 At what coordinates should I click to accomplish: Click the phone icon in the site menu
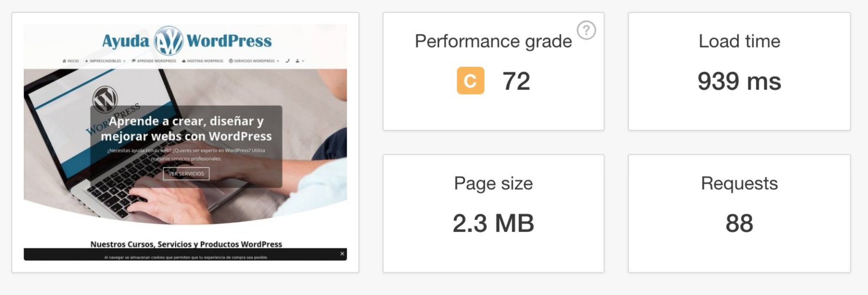[287, 61]
